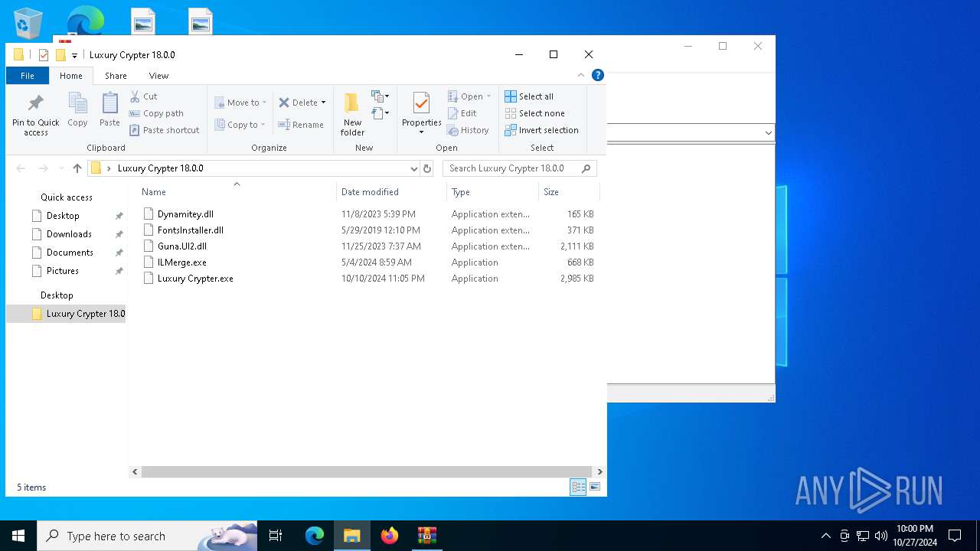Collapse the ribbon with the chevron

(581, 75)
